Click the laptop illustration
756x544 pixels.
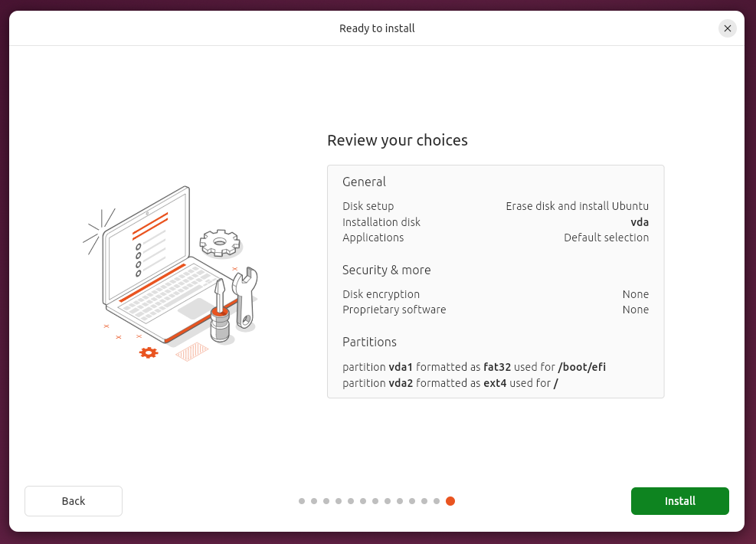click(x=153, y=264)
